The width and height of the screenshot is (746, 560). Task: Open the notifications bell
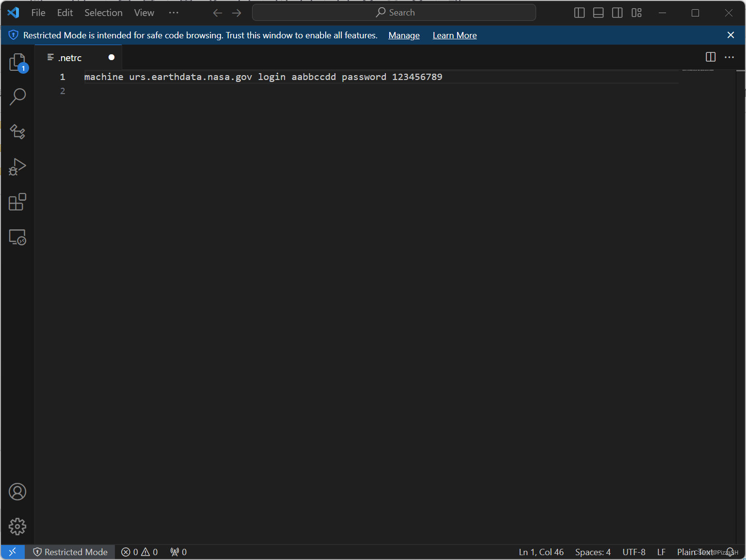[730, 552]
